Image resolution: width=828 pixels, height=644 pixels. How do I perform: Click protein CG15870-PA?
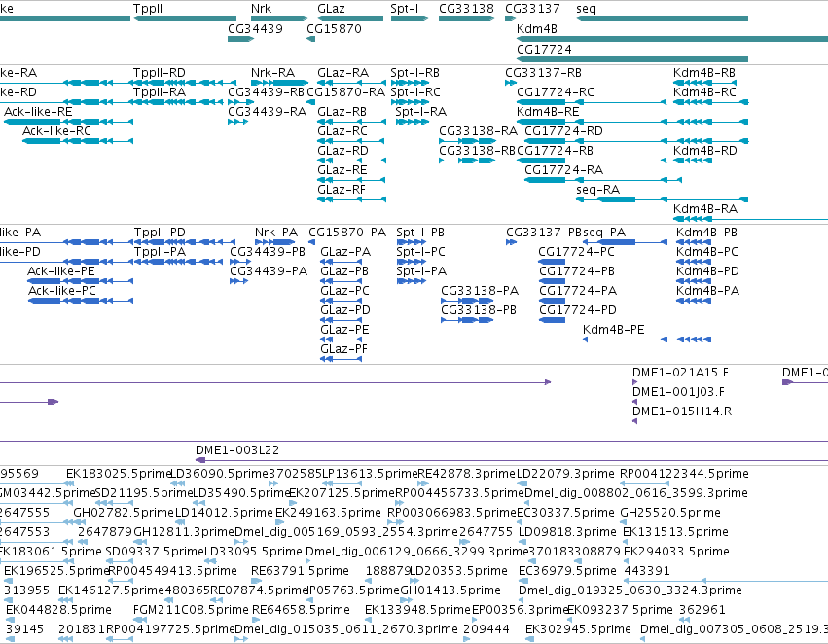(347, 233)
